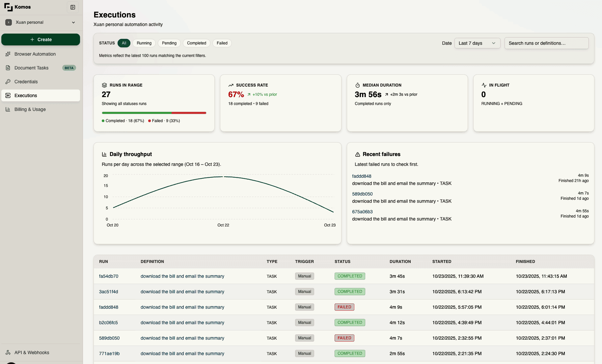Click the API & Webhooks icon
Screen dimensions: 602x364
(8, 352)
